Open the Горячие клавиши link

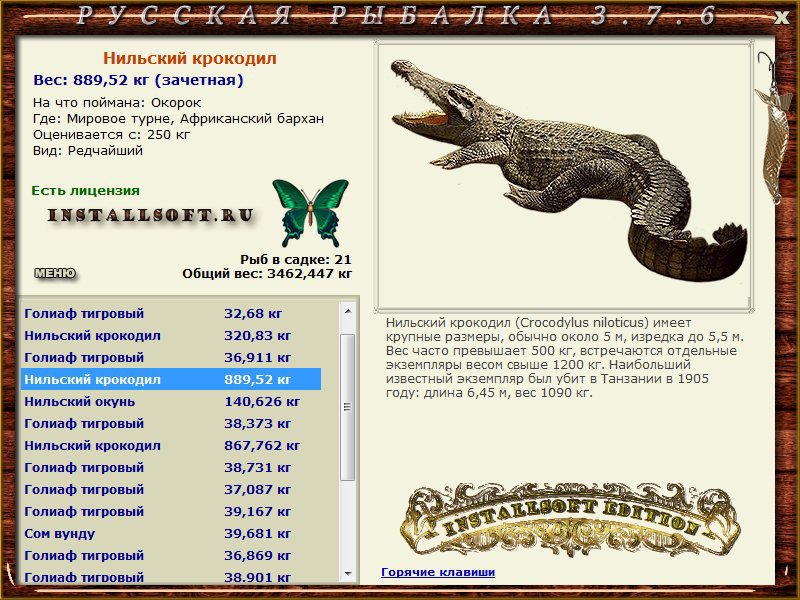(x=438, y=572)
